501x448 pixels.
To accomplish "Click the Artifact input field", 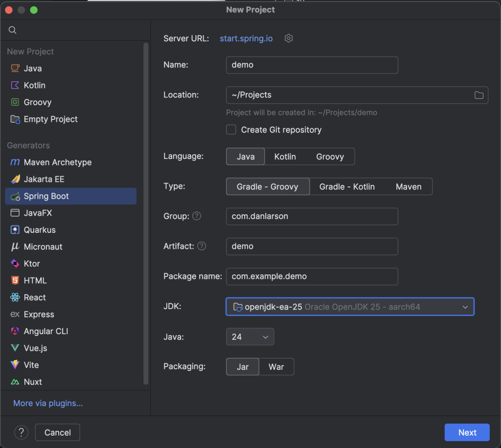I will click(x=312, y=246).
